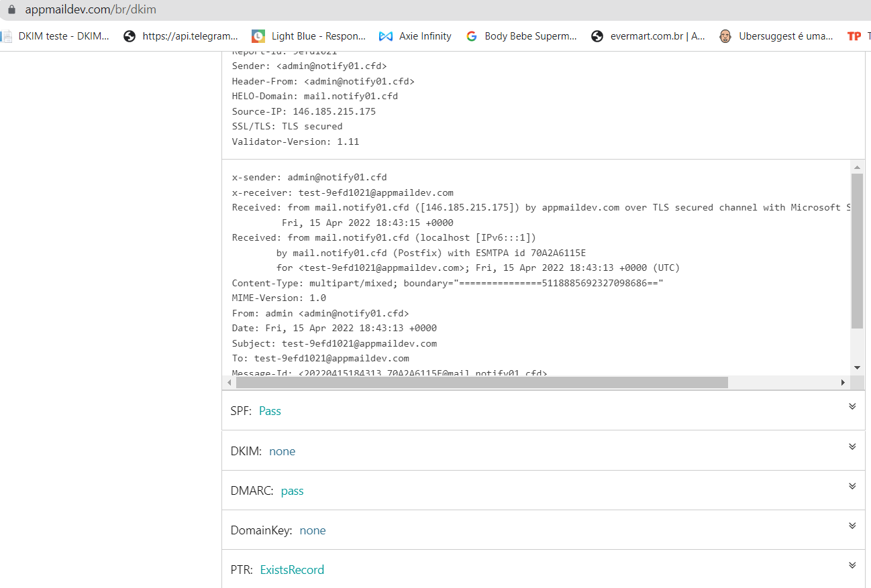
Task: Open the Axie Infinity bookmark
Action: click(x=415, y=36)
